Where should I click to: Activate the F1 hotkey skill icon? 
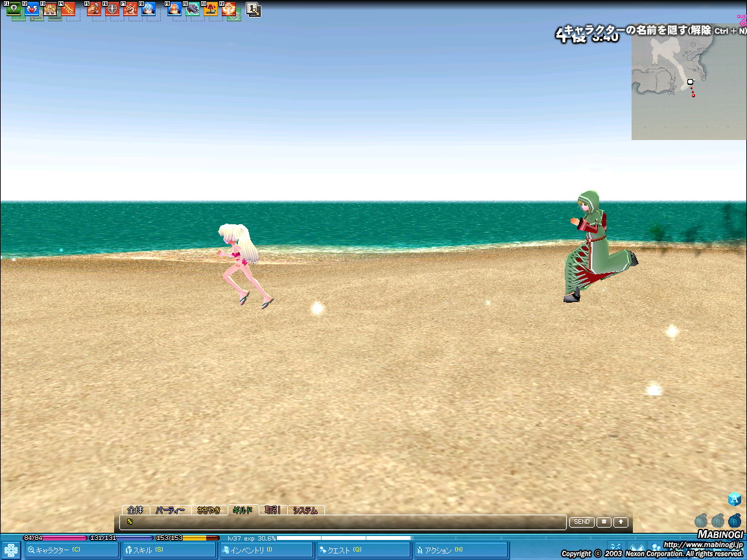tap(14, 9)
